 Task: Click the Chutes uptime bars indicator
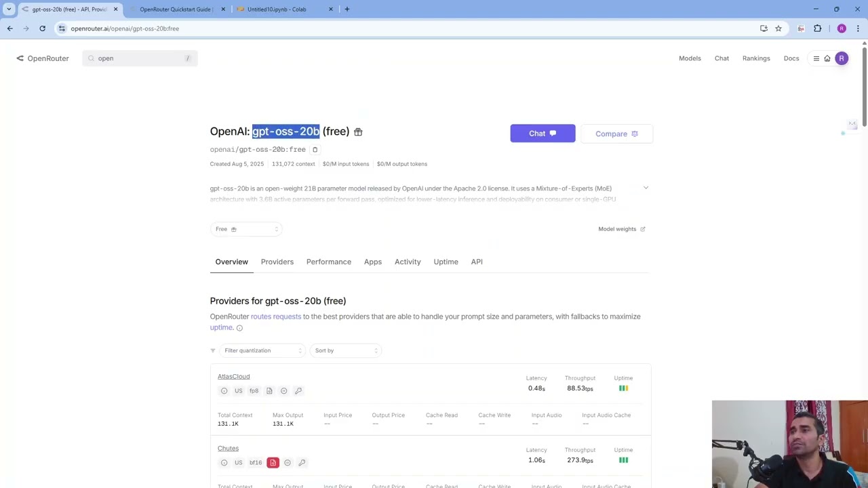[623, 460]
